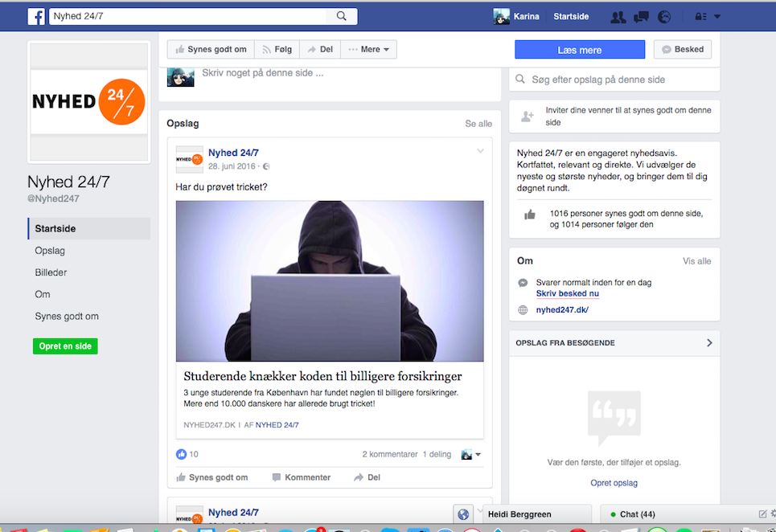Image resolution: width=776 pixels, height=532 pixels.
Task: Show the 1 deling shares
Action: click(437, 454)
